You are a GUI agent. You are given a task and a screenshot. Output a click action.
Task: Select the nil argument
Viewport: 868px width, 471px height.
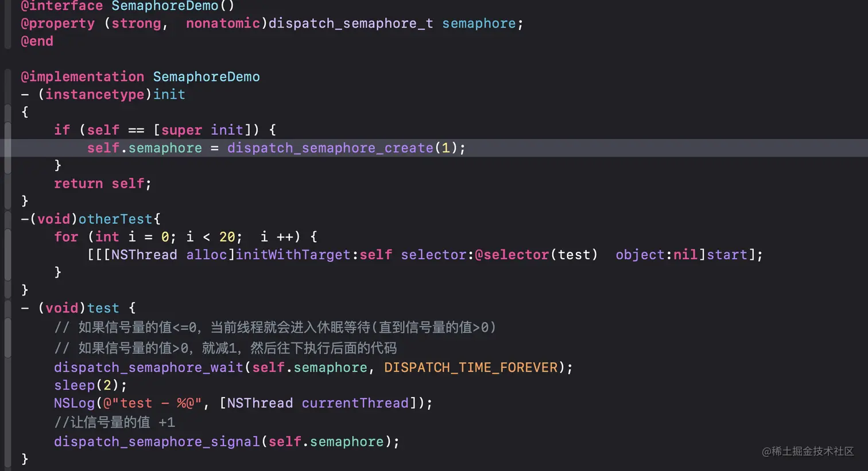click(685, 255)
